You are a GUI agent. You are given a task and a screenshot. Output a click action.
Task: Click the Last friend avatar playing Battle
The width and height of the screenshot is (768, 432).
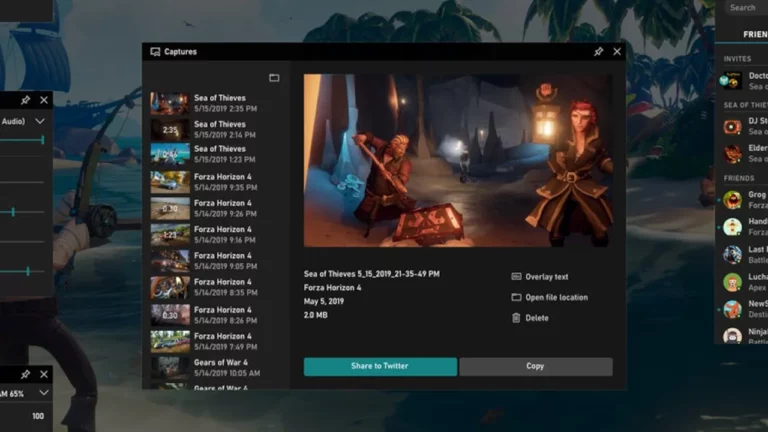click(732, 255)
